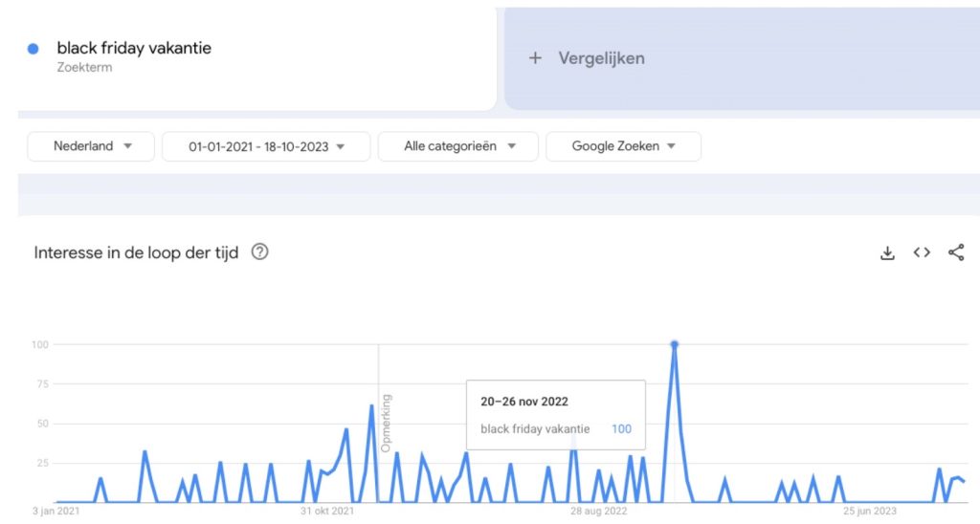Click the plus icon beside Vergelijken
Viewport: 980px width, 524px height.
(x=535, y=58)
